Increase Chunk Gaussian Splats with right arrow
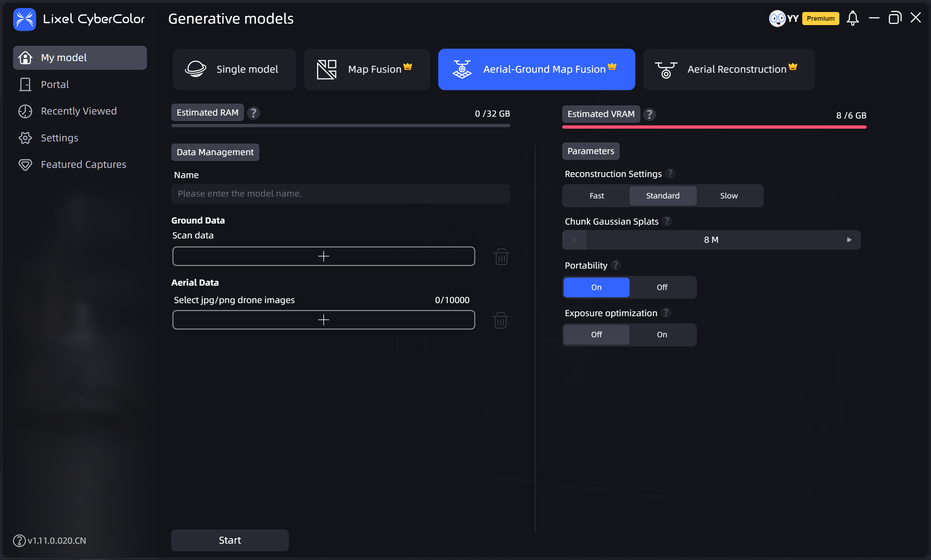This screenshot has height=560, width=931. 849,239
